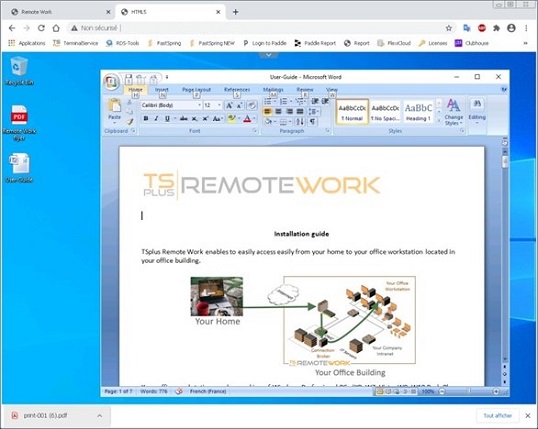The height and width of the screenshot is (429, 538).
Task: Click the Show/Hide paragraph marks icon
Action: coord(313,121)
